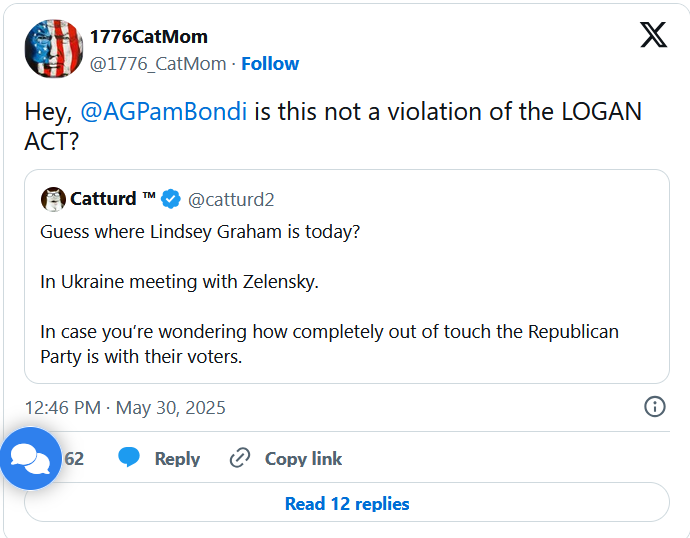Open the @1776_CatMom handle link
690x538 pixels.
click(158, 64)
